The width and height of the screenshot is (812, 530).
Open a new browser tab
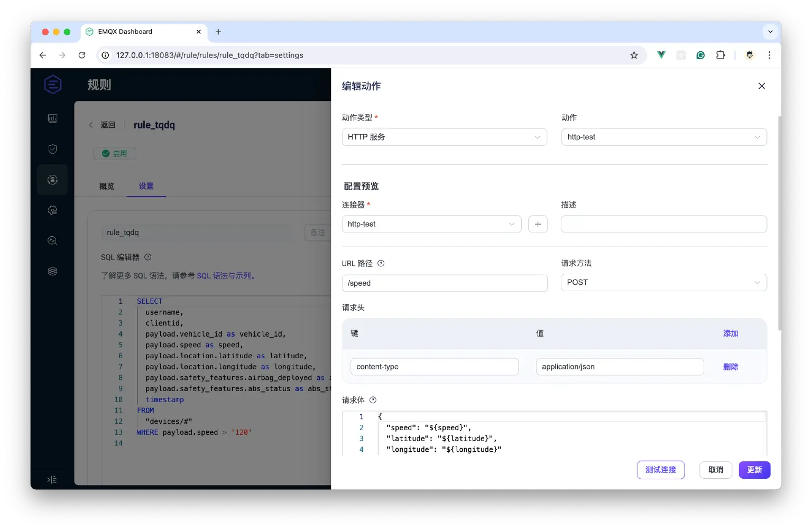(x=218, y=32)
